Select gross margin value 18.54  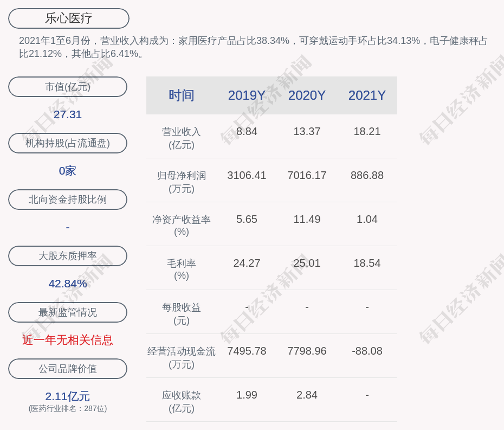[x=367, y=263]
